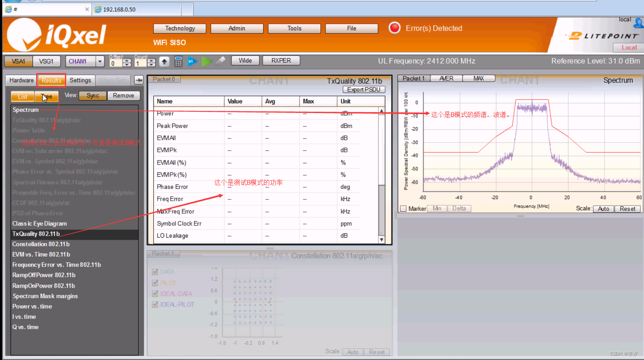This screenshot has width=644, height=360.
Task: Click the pin icon beside Wave Gen tab
Action: [x=139, y=80]
